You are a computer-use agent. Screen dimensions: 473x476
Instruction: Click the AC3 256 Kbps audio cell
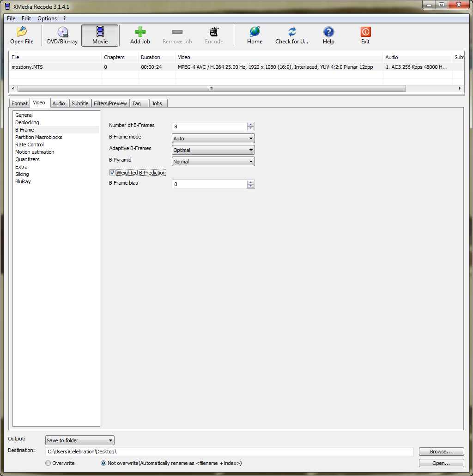(417, 67)
